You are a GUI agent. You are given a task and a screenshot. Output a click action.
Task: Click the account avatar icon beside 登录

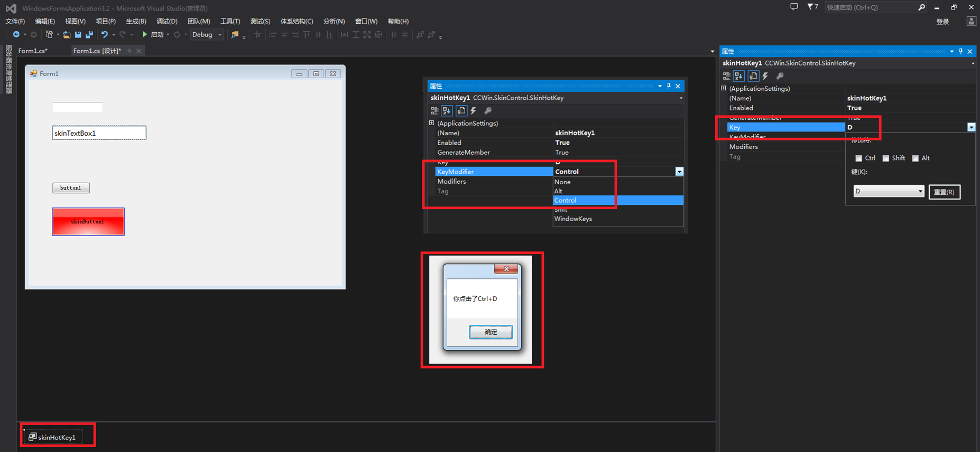pyautogui.click(x=971, y=21)
